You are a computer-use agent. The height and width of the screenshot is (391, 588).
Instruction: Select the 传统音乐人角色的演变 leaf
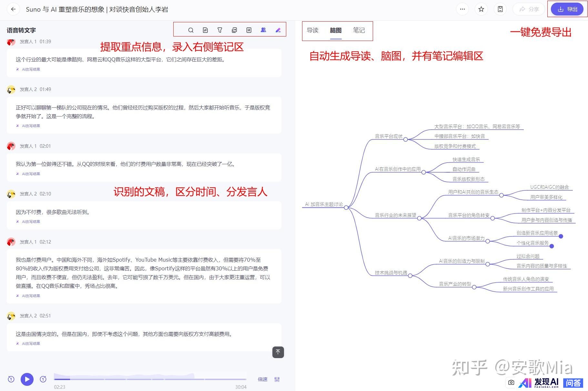tap(526, 279)
